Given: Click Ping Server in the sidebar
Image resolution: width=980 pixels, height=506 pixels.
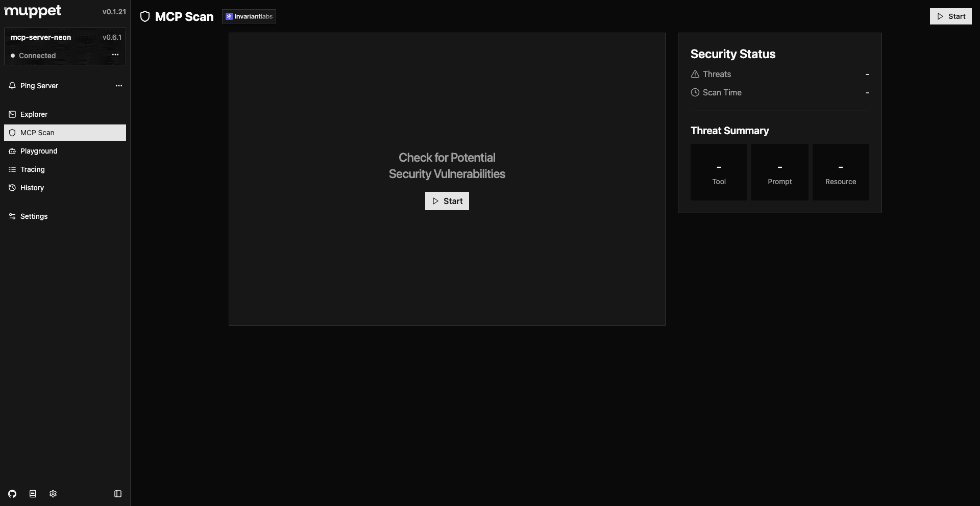Looking at the screenshot, I should click(39, 86).
